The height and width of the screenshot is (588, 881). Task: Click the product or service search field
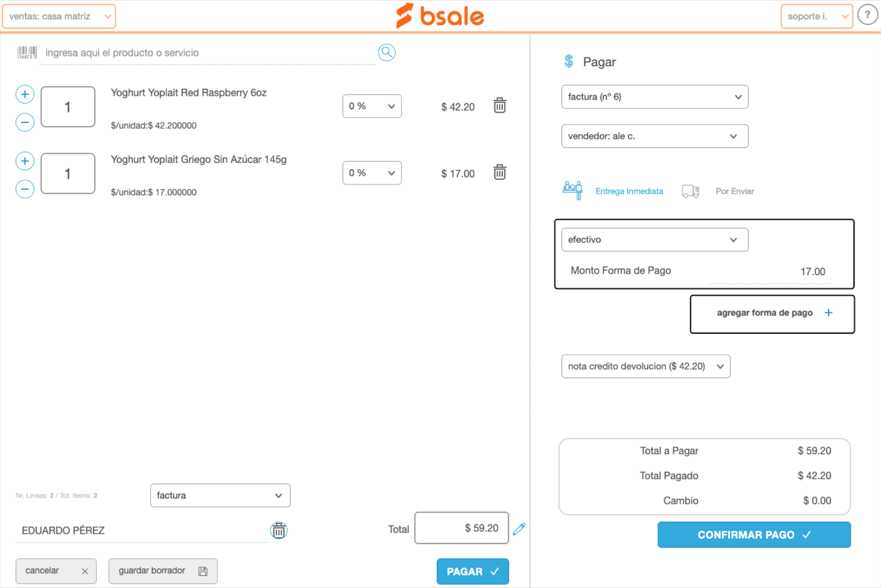point(207,53)
